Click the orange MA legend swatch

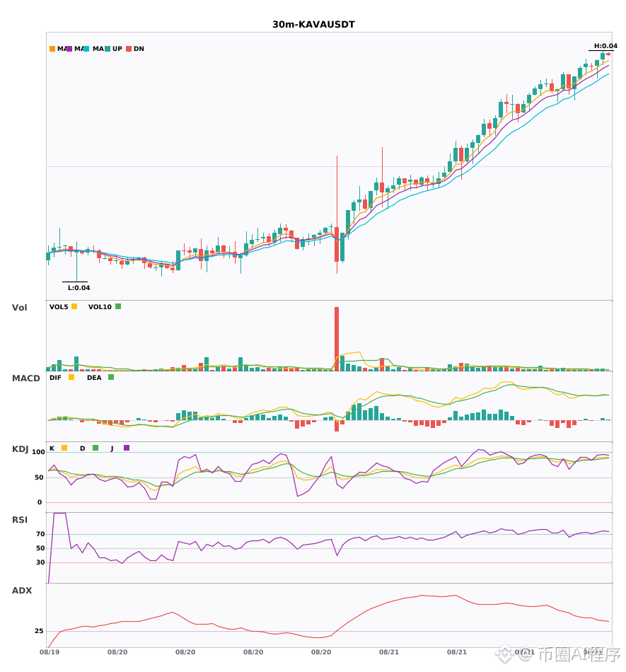pyautogui.click(x=52, y=49)
